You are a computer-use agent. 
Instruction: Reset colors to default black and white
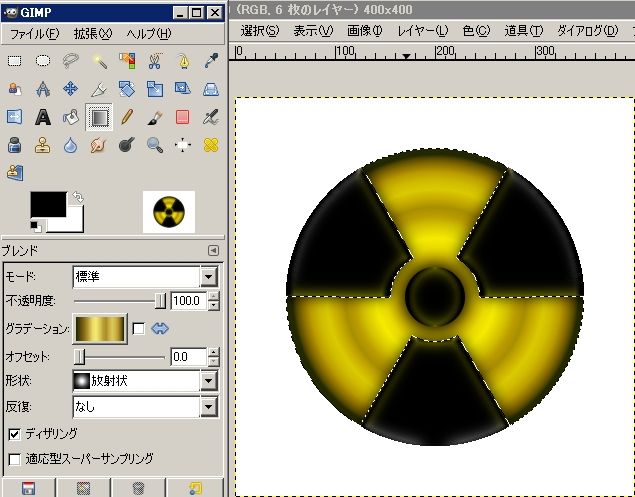(x=36, y=227)
